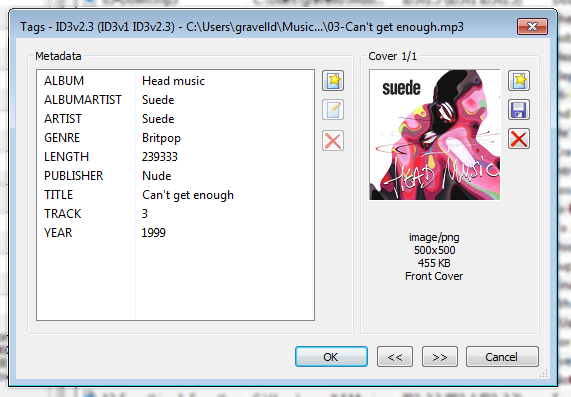Edit the selected metadata tag pencil icon

(x=333, y=110)
